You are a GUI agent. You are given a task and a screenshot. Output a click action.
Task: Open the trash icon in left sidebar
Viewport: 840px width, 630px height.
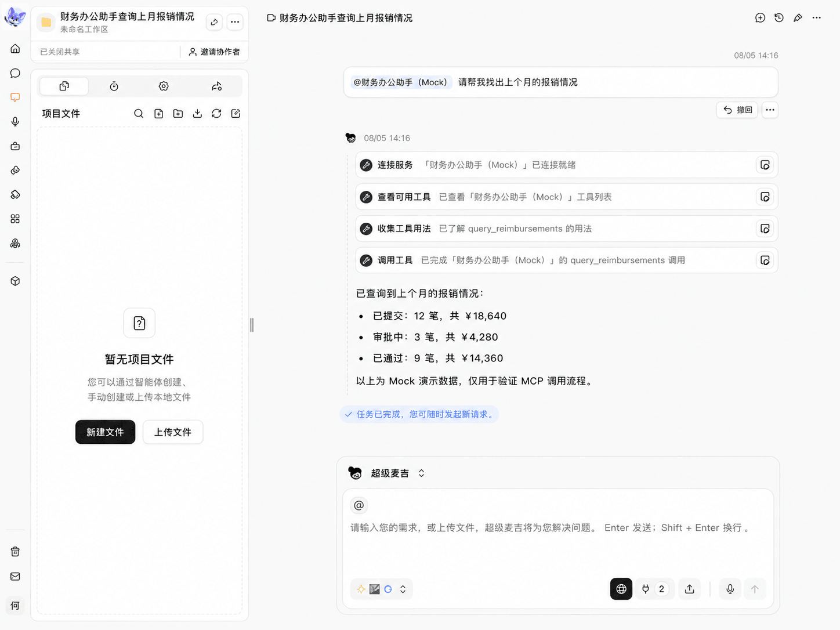click(15, 552)
